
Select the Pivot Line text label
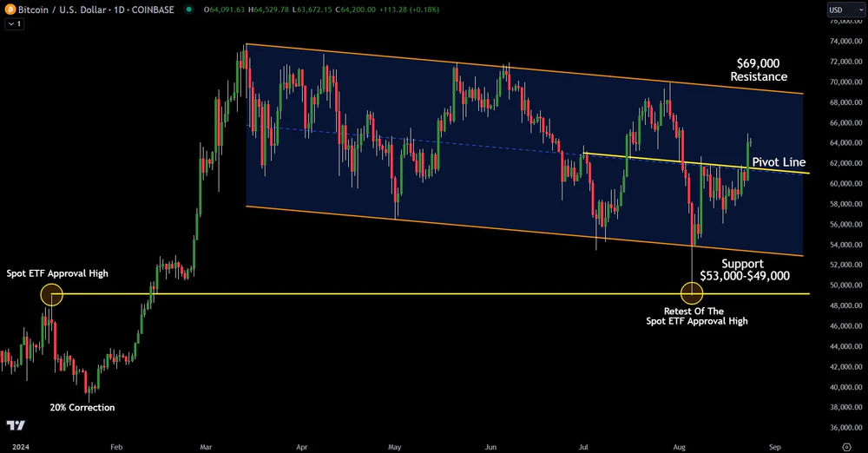pos(779,162)
